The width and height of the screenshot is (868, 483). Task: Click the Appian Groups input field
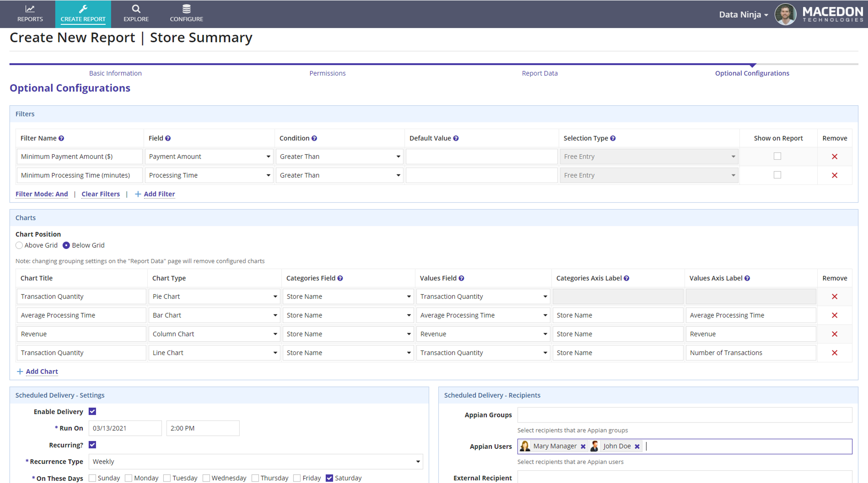(x=685, y=415)
